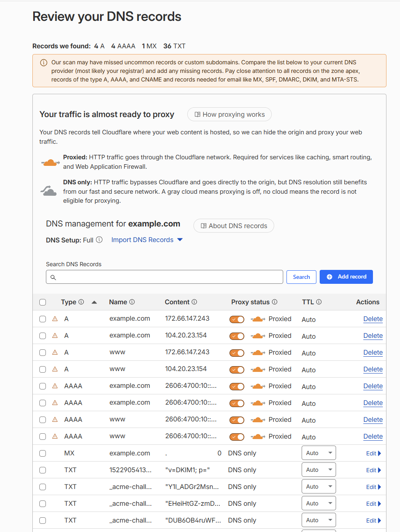Click the info icon next to Content header
The height and width of the screenshot is (532, 400).
[x=194, y=302]
